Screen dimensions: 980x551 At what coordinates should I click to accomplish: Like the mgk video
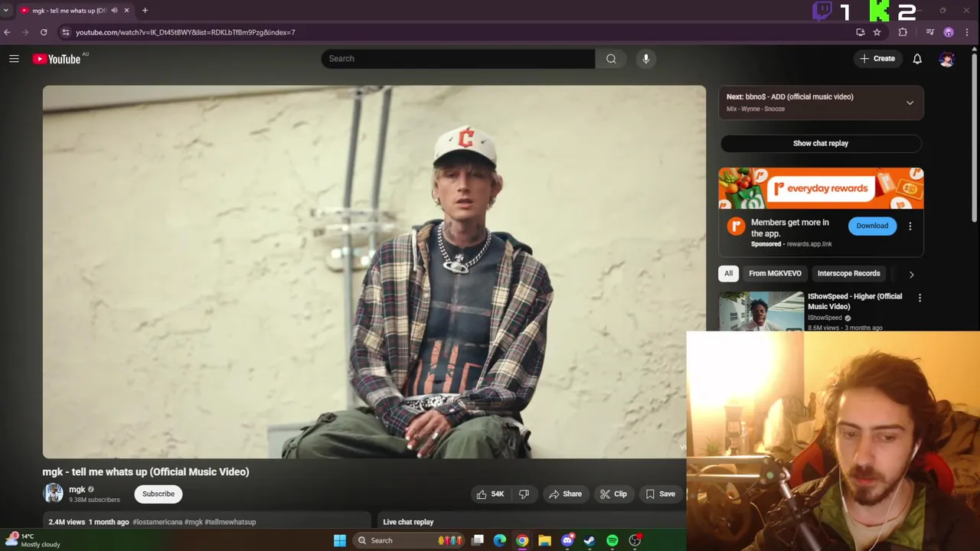point(490,494)
